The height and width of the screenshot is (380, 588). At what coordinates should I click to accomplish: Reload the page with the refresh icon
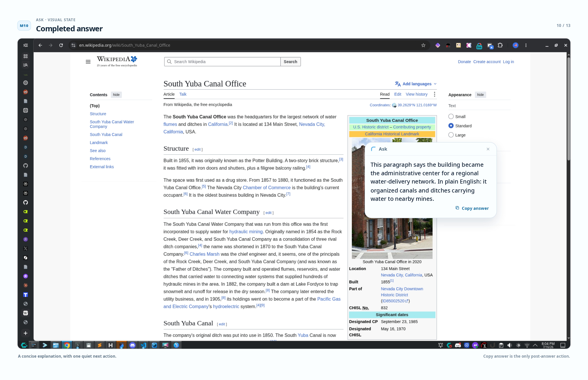(x=61, y=45)
